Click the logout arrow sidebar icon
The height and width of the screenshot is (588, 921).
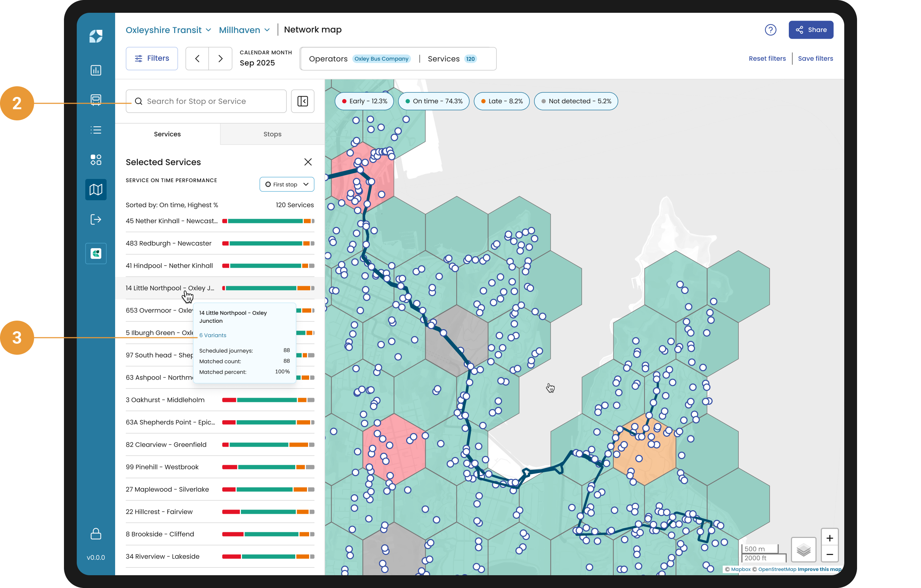point(96,219)
